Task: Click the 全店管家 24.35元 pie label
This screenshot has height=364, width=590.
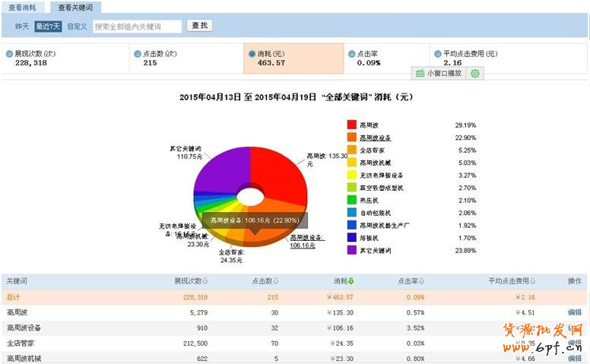Action: pos(231,256)
